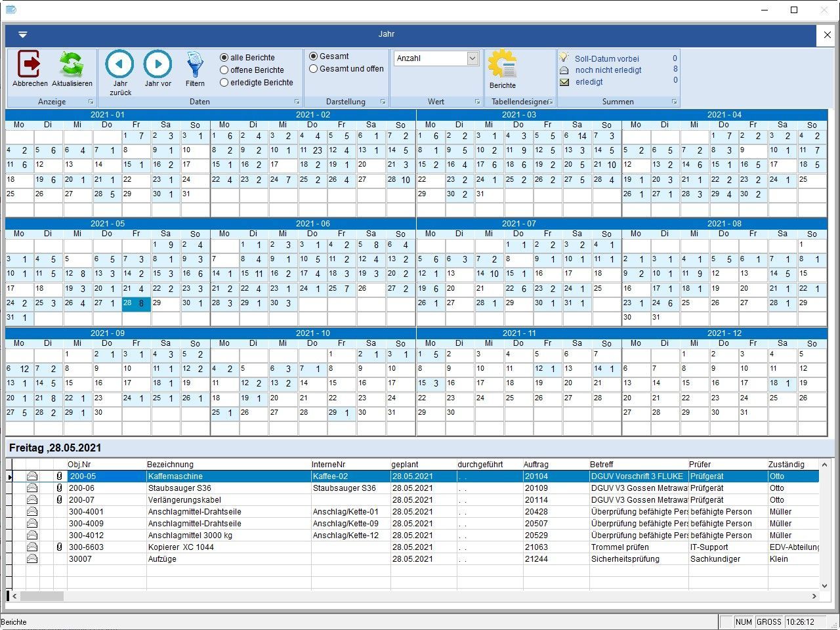Select the Staubsauger S36 table row
The height and width of the screenshot is (630, 840).
[179, 488]
